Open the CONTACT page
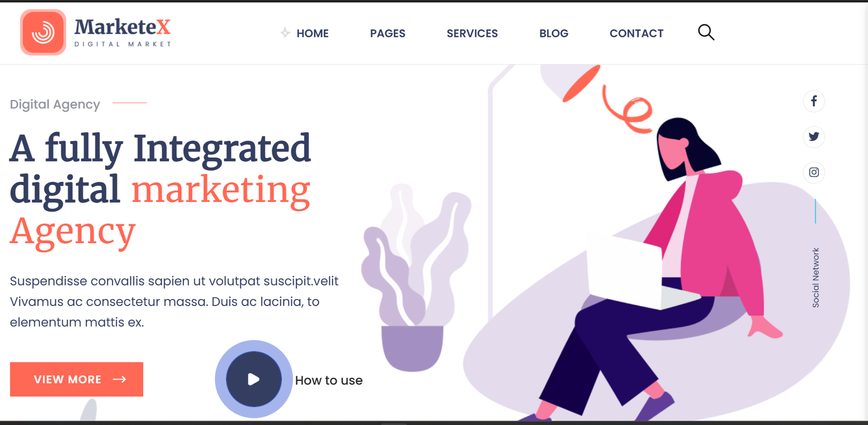Viewport: 868px width, 425px height. pyautogui.click(x=636, y=34)
